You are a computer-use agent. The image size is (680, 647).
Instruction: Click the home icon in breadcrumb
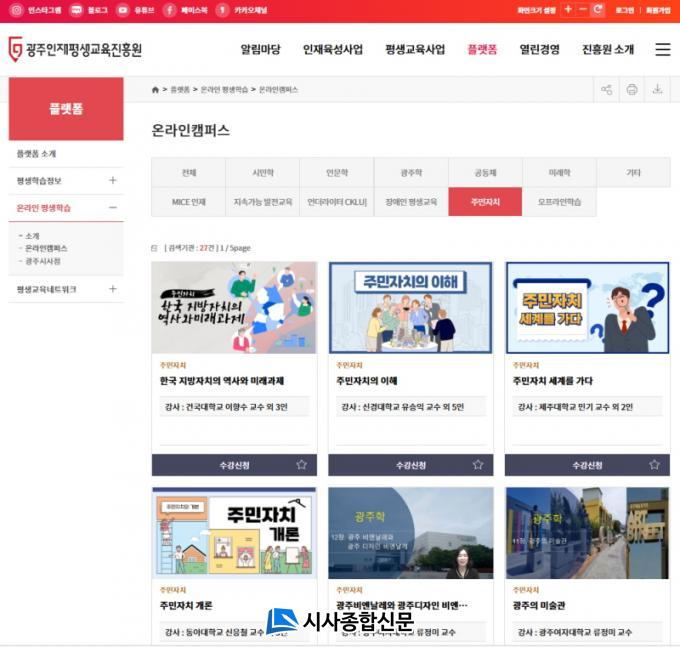[155, 90]
